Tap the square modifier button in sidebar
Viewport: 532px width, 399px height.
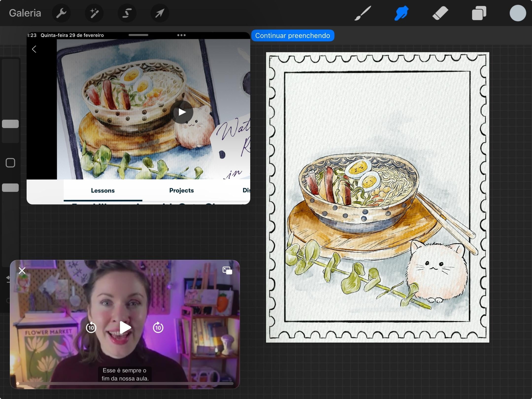[x=10, y=163]
